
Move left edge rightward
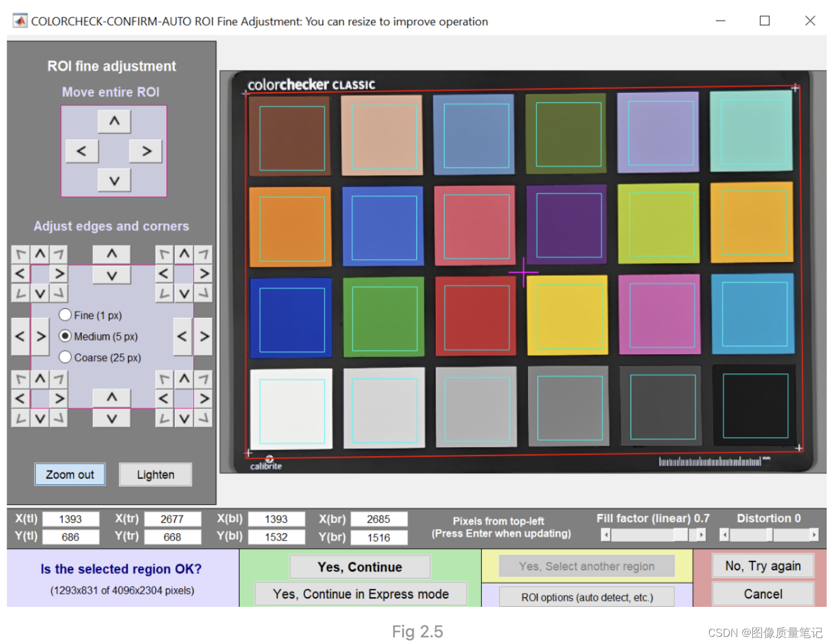click(40, 336)
